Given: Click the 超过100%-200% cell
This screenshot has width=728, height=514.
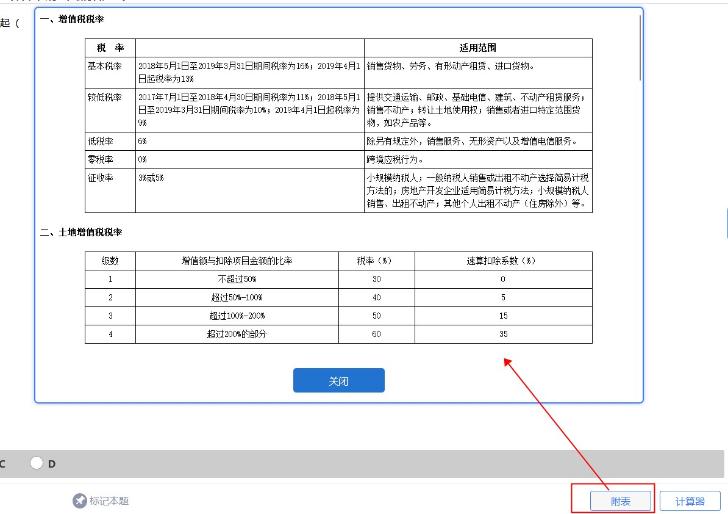Looking at the screenshot, I should click(237, 316).
